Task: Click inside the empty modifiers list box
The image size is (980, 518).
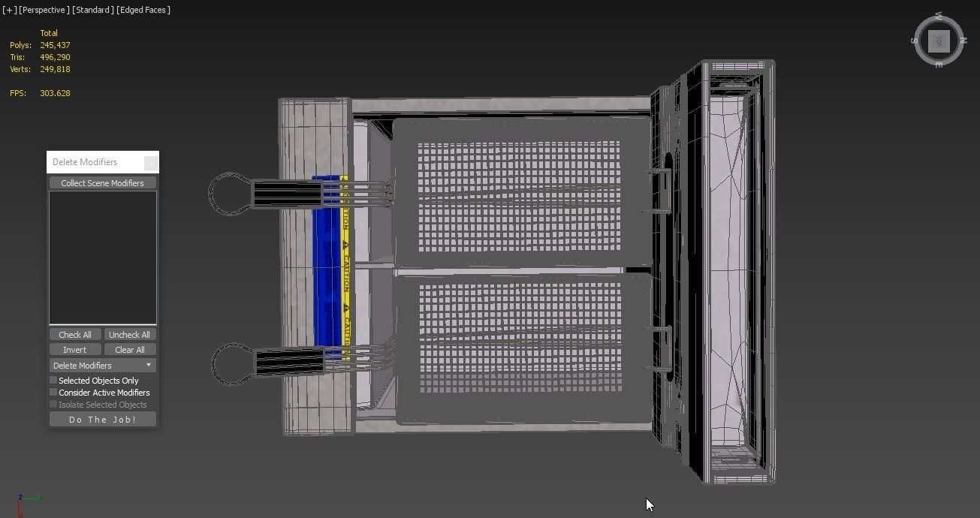Action: pyautogui.click(x=103, y=257)
